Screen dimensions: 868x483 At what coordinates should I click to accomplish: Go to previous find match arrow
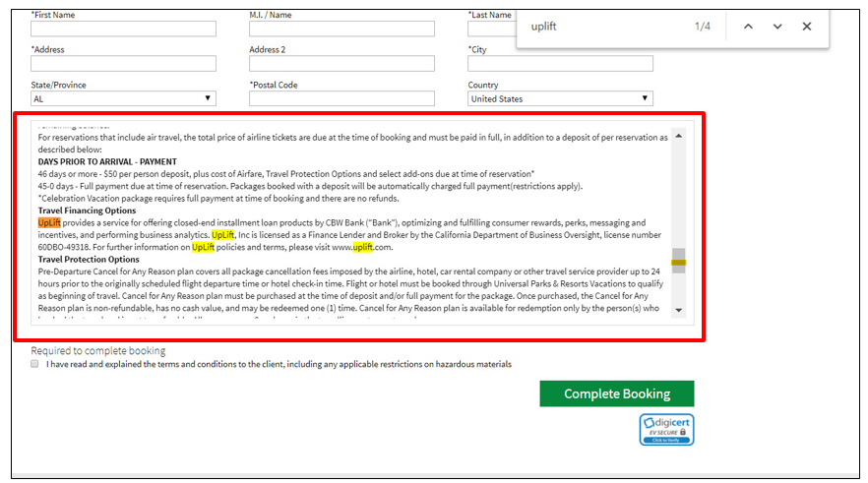(x=748, y=26)
